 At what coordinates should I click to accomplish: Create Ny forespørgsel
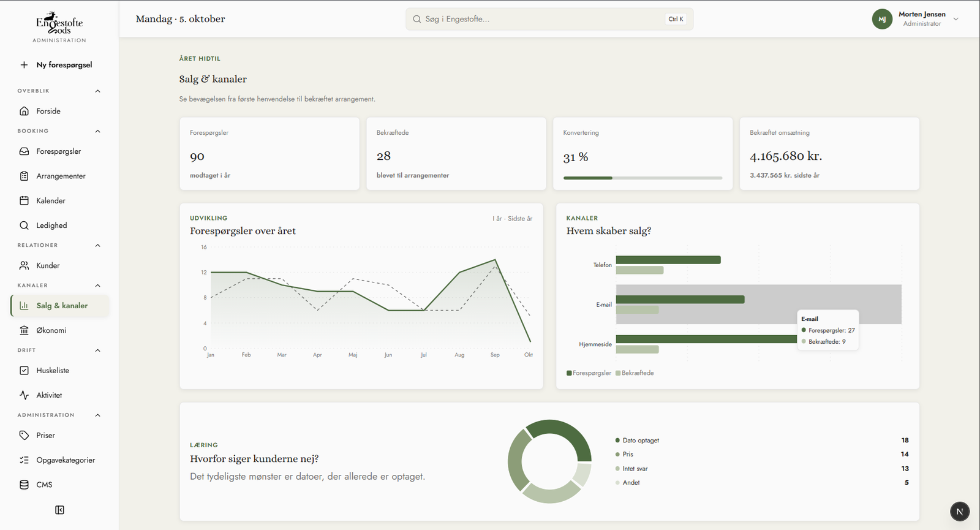pyautogui.click(x=59, y=65)
